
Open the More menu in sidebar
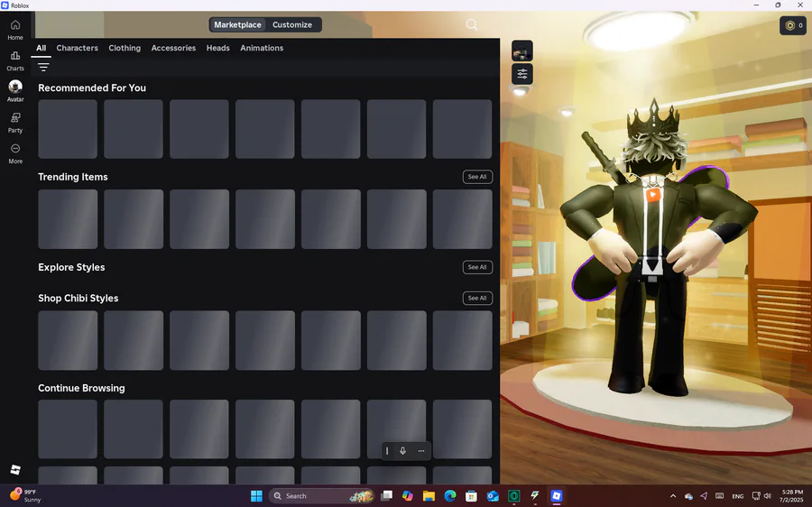(15, 153)
